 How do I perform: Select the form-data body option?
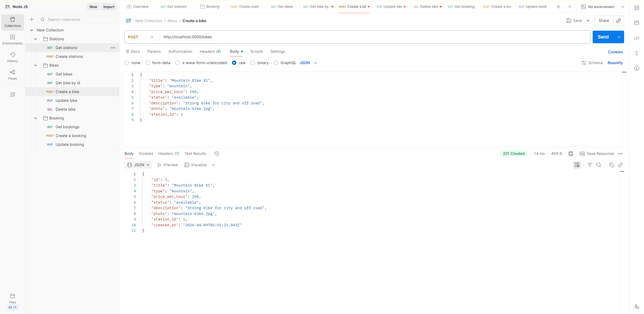coord(148,63)
